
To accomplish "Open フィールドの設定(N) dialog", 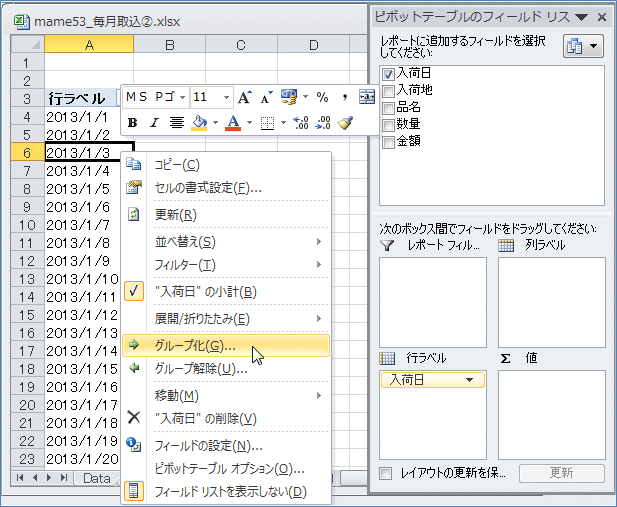I will pyautogui.click(x=226, y=446).
